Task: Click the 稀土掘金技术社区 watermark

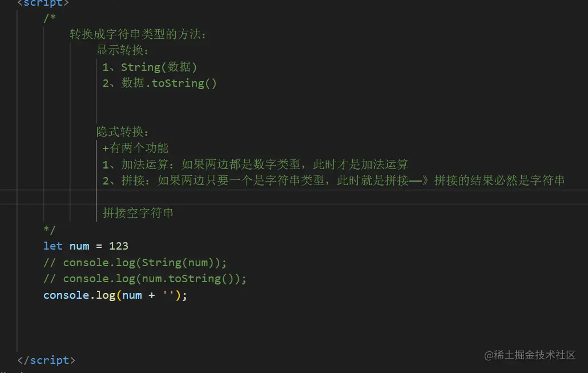Action: (530, 355)
